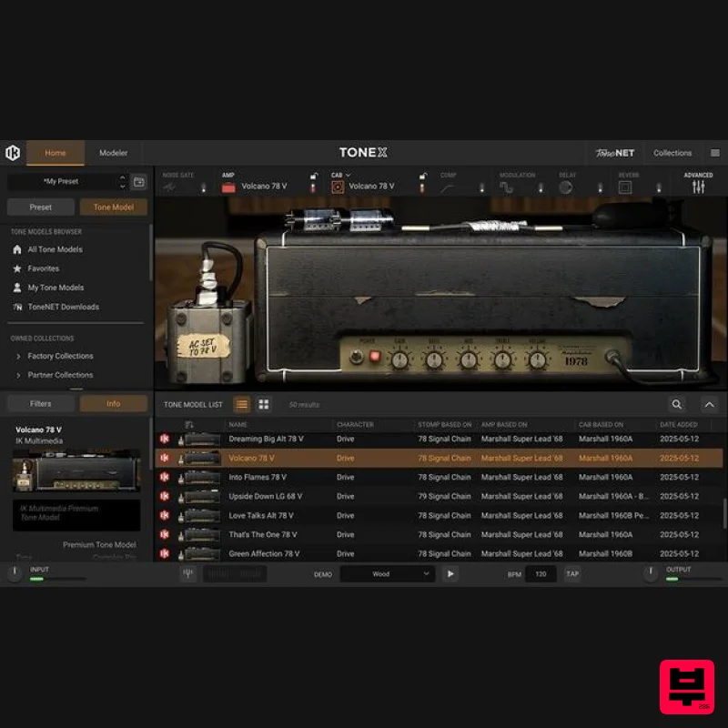The height and width of the screenshot is (728, 728).
Task: Switch tone model list to grid view
Action: click(264, 404)
